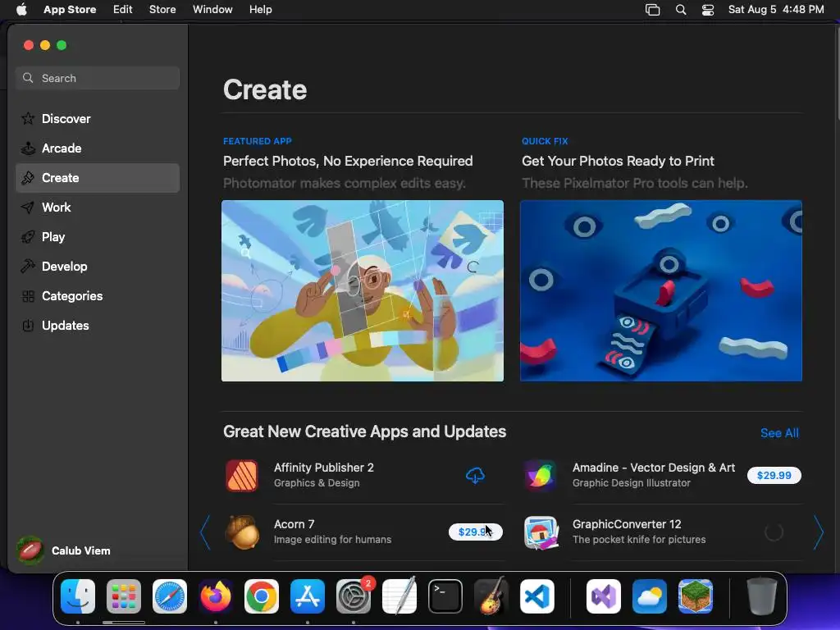Launch GarageBand from the Dock
This screenshot has height=630, width=840.
pos(491,596)
